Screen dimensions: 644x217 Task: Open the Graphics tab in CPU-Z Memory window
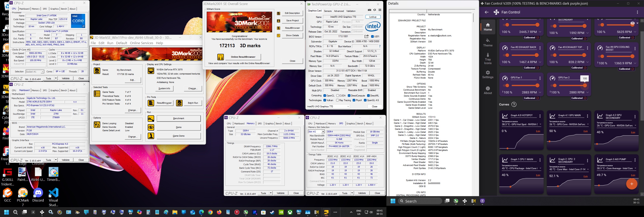click(x=269, y=124)
